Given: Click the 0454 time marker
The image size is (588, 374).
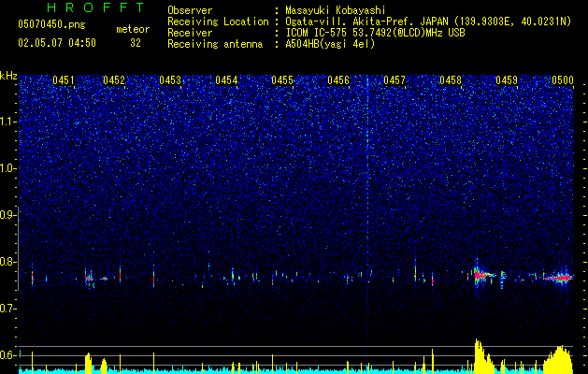Looking at the screenshot, I should [226, 80].
